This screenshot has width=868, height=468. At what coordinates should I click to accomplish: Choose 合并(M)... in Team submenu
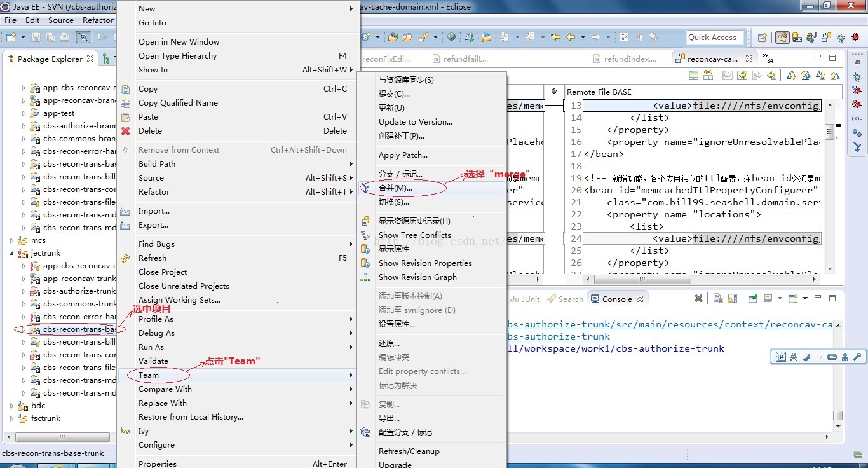[x=432, y=188]
